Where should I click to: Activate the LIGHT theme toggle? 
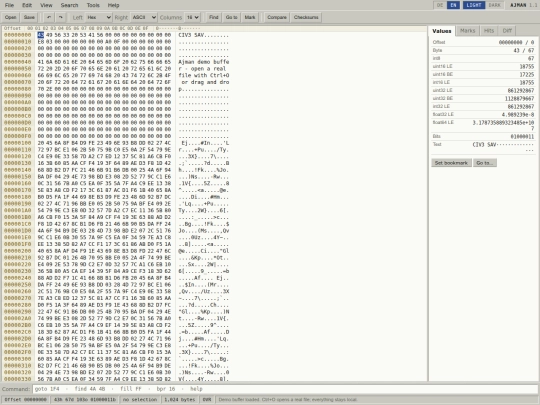click(474, 5)
